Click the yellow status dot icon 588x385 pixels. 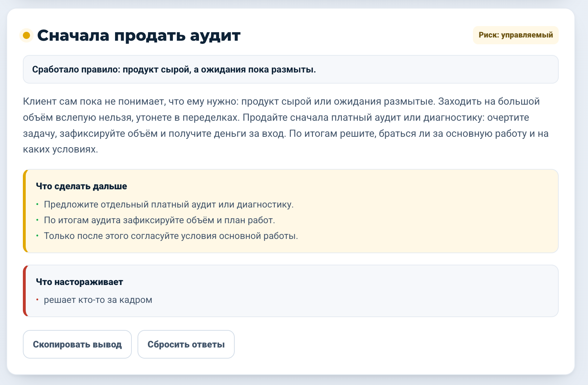[26, 35]
